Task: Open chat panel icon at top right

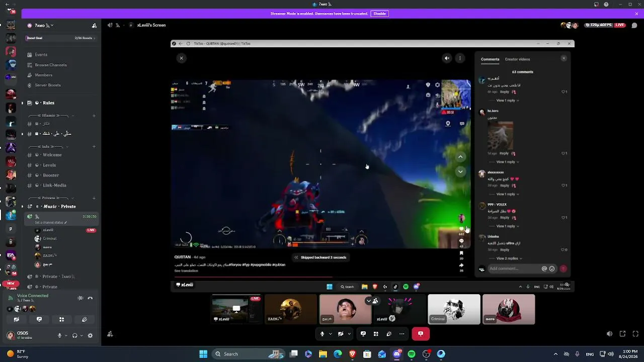Action: (634, 25)
